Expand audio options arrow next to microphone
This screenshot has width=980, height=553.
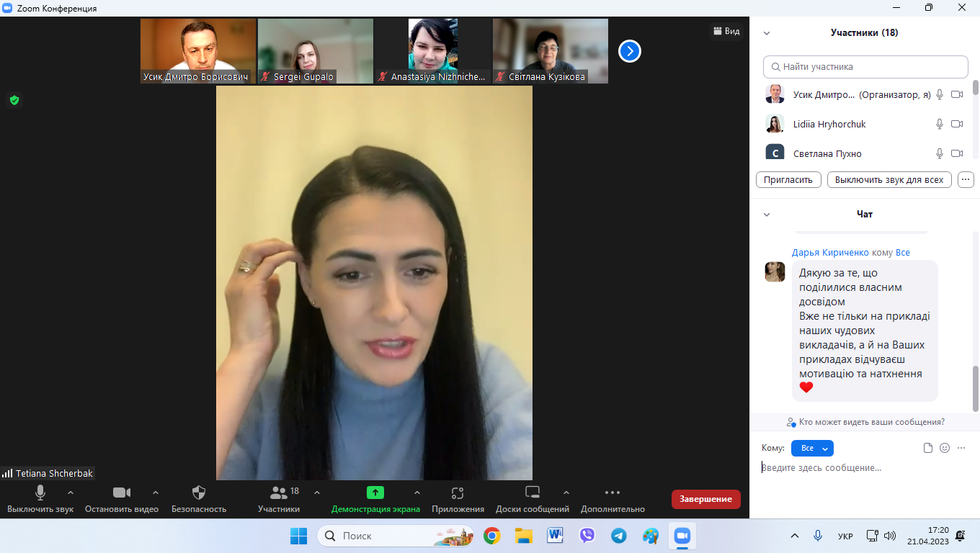click(71, 493)
